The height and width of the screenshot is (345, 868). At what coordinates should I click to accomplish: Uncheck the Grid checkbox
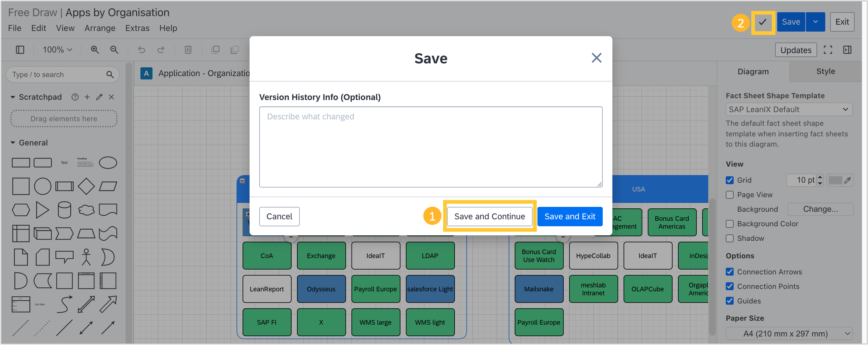729,180
